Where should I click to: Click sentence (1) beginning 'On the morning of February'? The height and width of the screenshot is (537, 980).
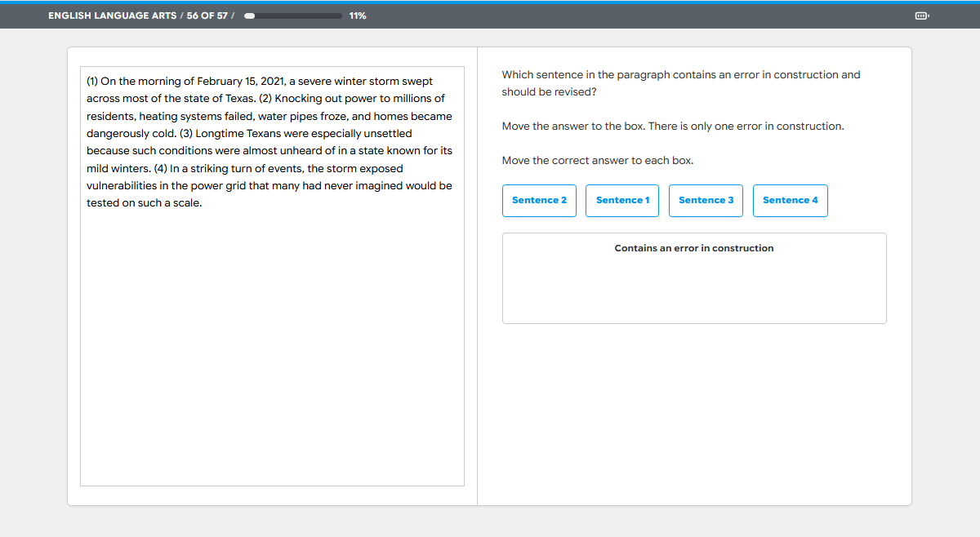point(260,90)
